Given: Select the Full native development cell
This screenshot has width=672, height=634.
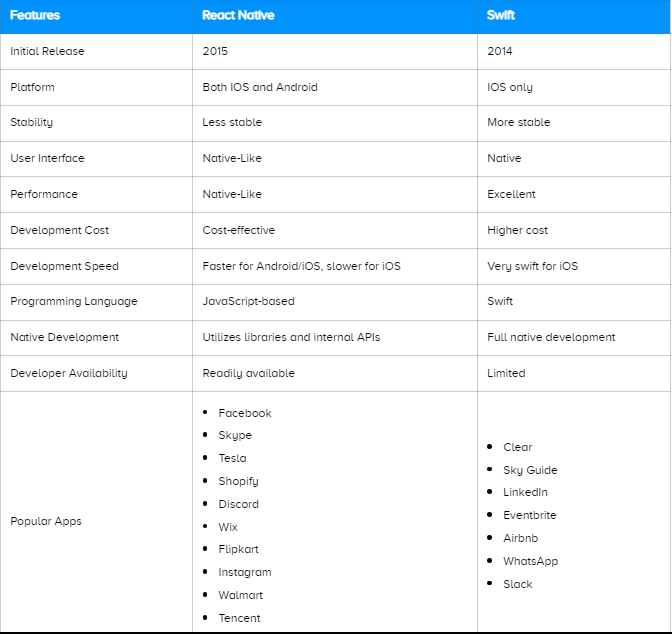Looking at the screenshot, I should point(551,337).
